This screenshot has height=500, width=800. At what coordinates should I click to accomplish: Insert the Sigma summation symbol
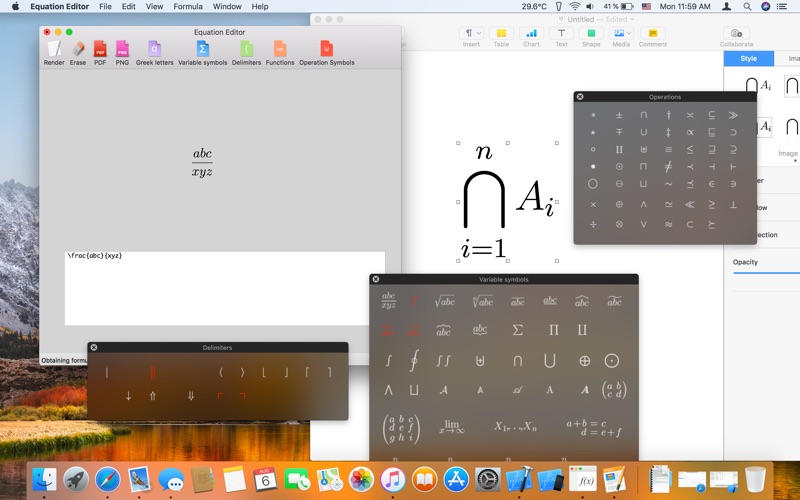(518, 329)
